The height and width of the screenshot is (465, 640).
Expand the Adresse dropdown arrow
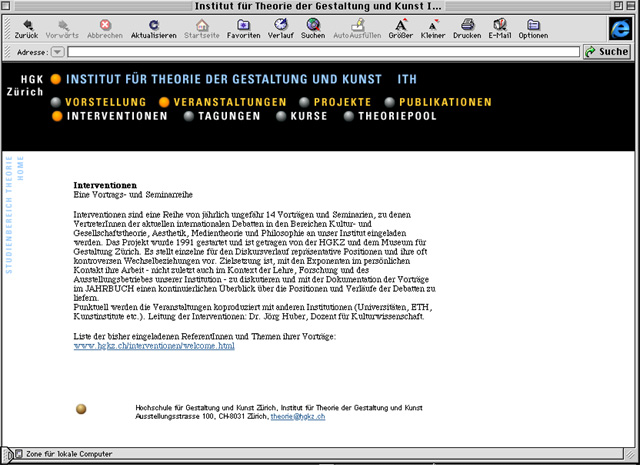pyautogui.click(x=57, y=52)
